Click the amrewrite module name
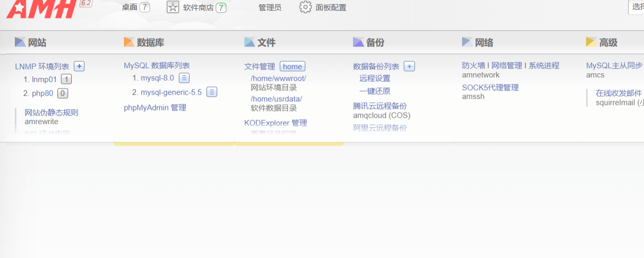 pyautogui.click(x=41, y=122)
